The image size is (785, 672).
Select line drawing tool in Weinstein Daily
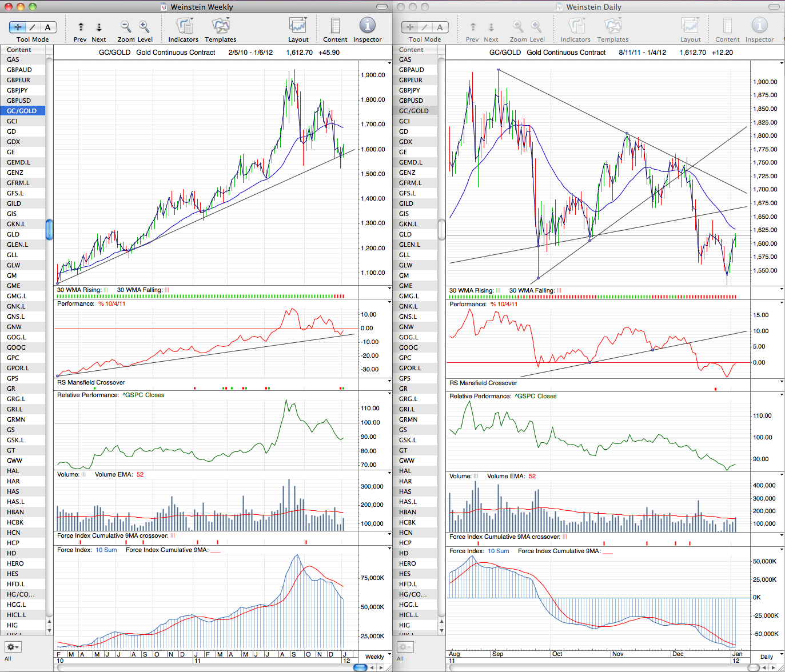[x=425, y=27]
